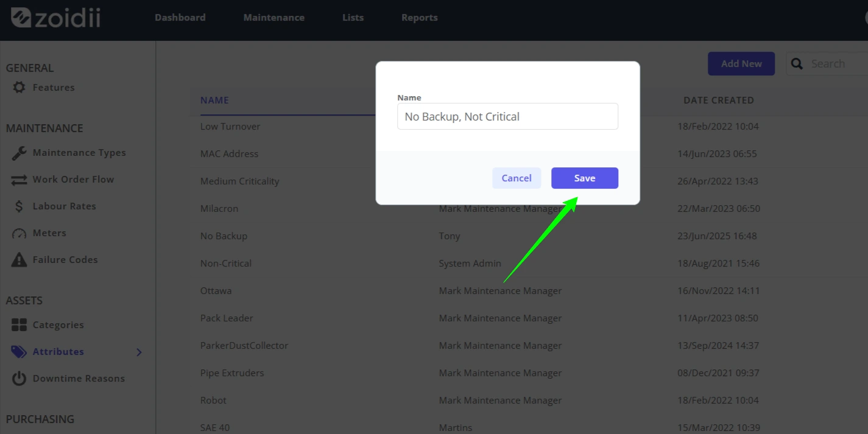Click the Categories grid icon
The image size is (868, 434).
tap(19, 325)
